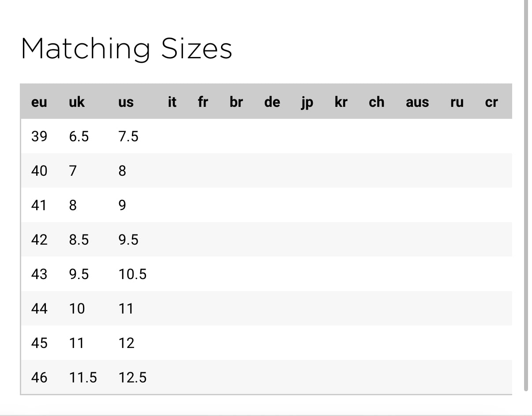Click the us column header

pos(126,102)
